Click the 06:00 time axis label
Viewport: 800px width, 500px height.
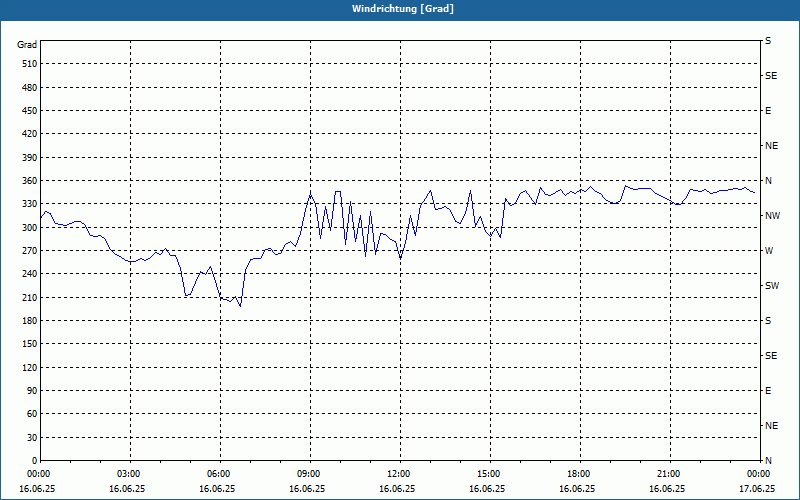[217, 474]
